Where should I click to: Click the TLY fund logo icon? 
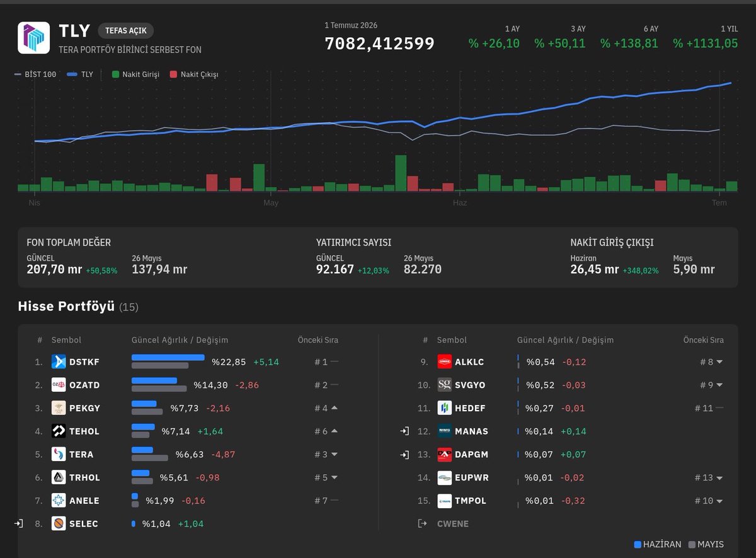33,38
